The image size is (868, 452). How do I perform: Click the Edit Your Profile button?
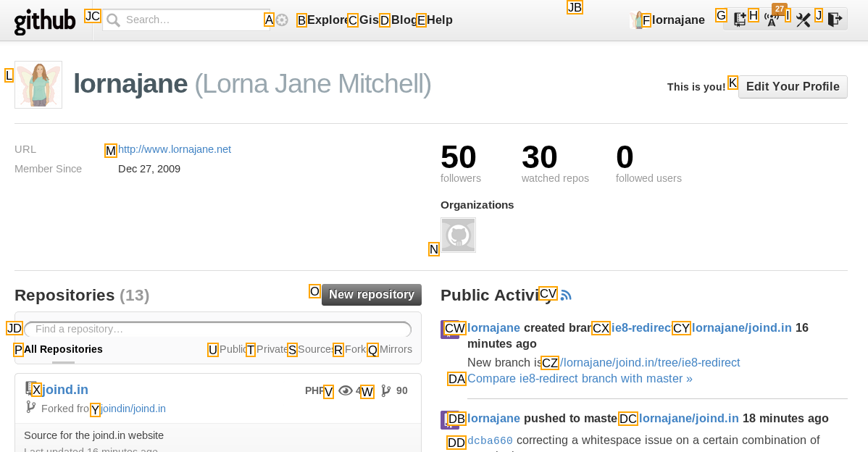click(793, 87)
